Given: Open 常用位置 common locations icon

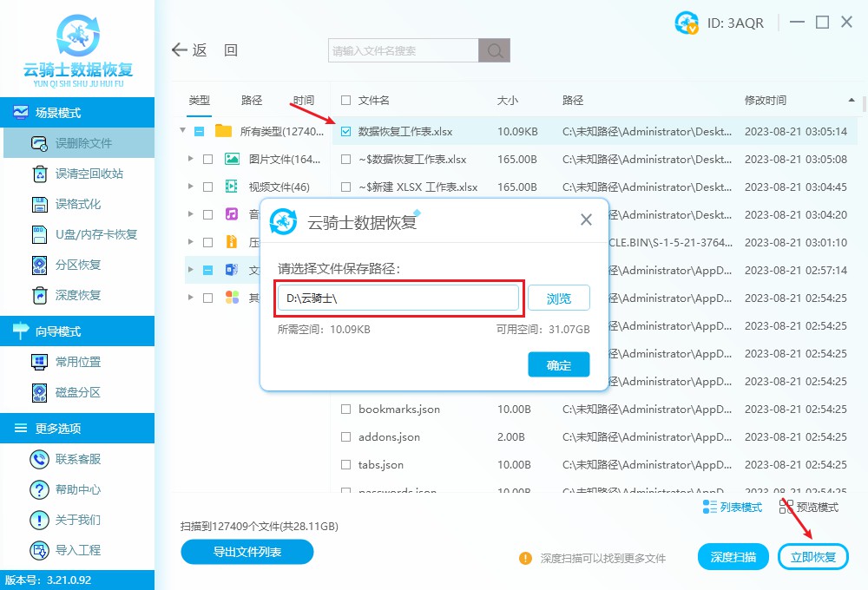Looking at the screenshot, I should click(x=40, y=362).
